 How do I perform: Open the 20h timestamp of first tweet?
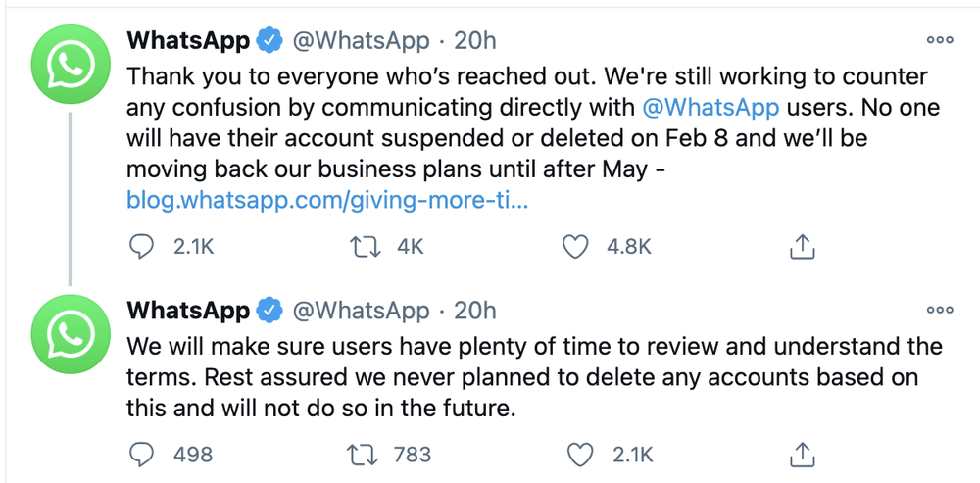[x=475, y=41]
